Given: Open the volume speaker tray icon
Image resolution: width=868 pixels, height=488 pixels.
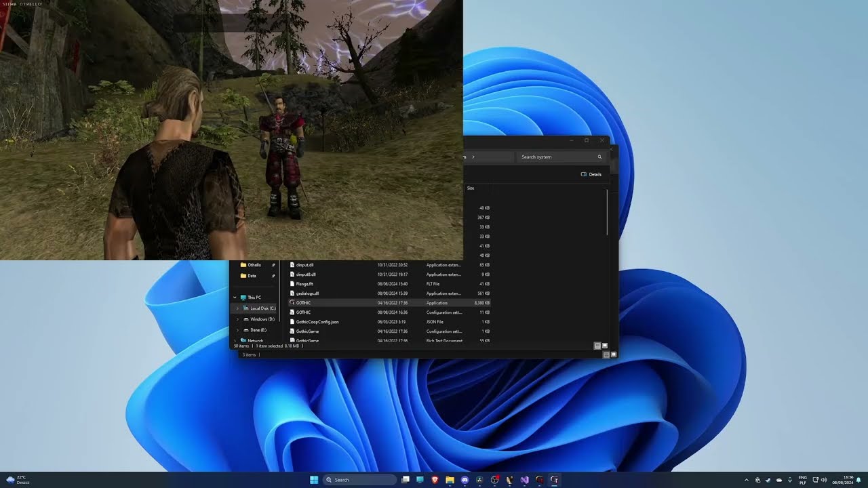Looking at the screenshot, I should (x=824, y=480).
